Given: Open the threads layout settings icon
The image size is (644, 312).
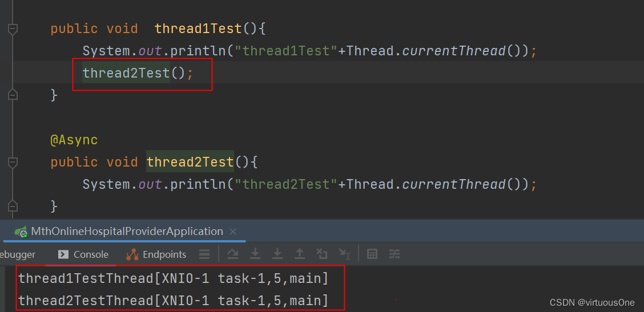Looking at the screenshot, I should click(x=204, y=254).
